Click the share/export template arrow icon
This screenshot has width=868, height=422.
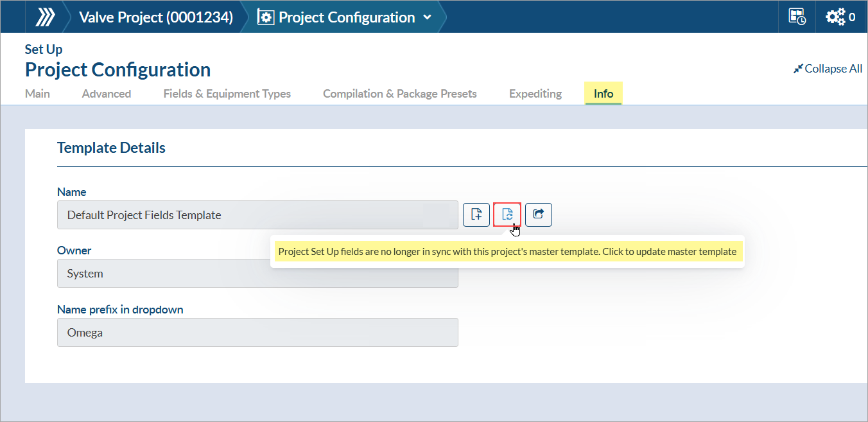[x=539, y=215]
